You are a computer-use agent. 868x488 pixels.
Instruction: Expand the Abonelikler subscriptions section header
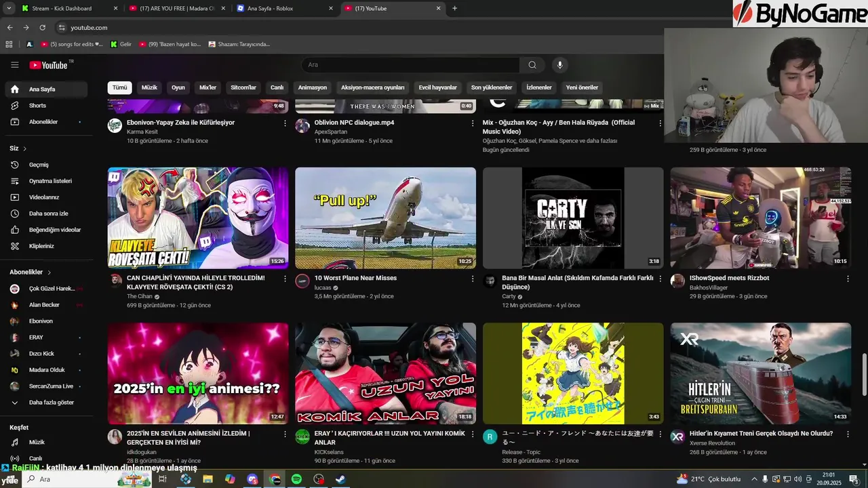click(x=31, y=272)
